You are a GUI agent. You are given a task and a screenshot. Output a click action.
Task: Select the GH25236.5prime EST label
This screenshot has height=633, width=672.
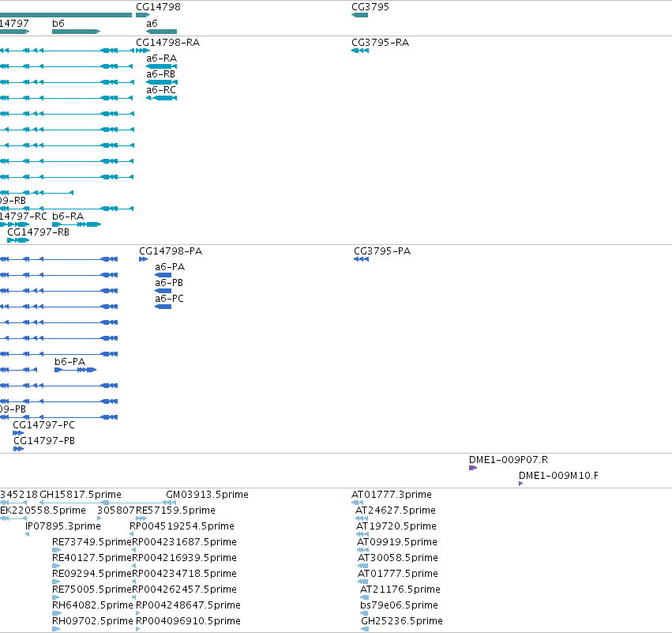pos(402,621)
